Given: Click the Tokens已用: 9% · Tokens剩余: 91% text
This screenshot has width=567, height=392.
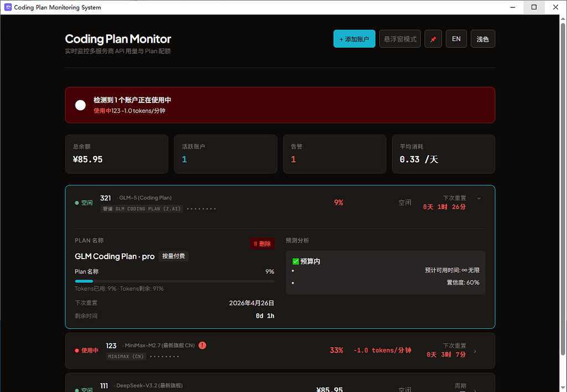Looking at the screenshot, I should [x=120, y=288].
